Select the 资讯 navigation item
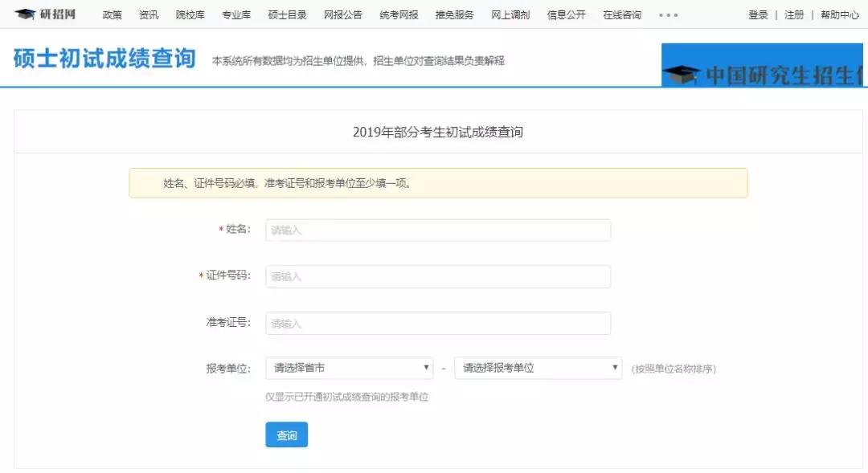The height and width of the screenshot is (473, 868). 149,14
